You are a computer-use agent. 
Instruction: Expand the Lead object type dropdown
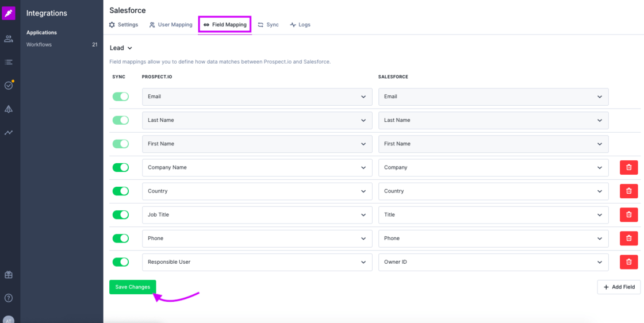(121, 48)
